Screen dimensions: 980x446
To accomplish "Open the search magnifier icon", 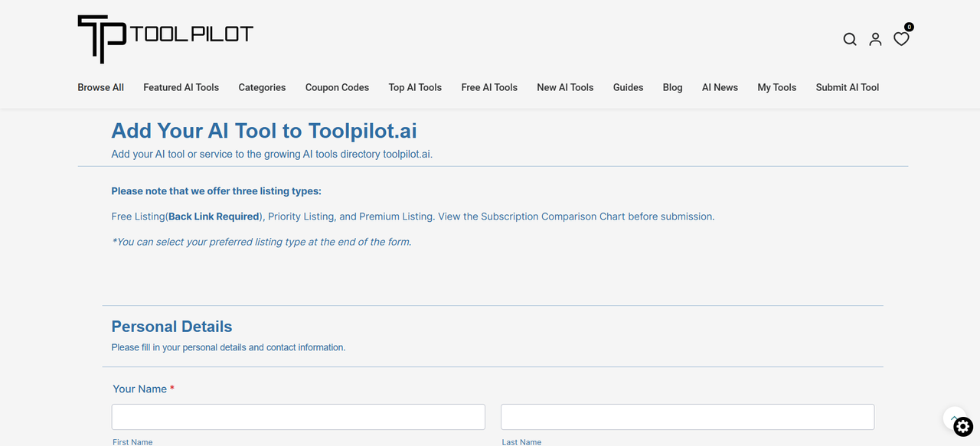I will (850, 39).
